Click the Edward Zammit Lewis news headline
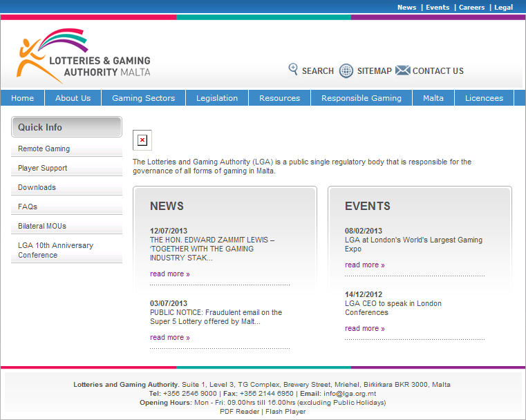The height and width of the screenshot is (420, 526). [212, 249]
